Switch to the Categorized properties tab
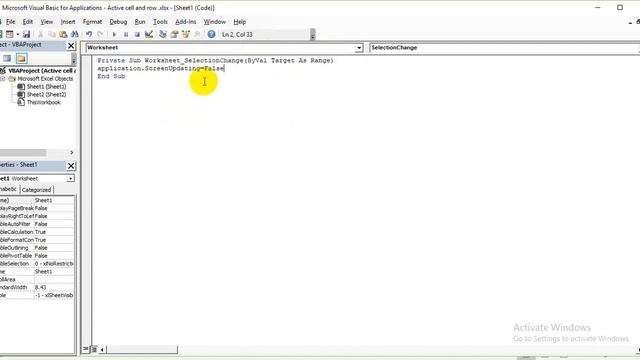This screenshot has height=360, width=640. (36, 190)
